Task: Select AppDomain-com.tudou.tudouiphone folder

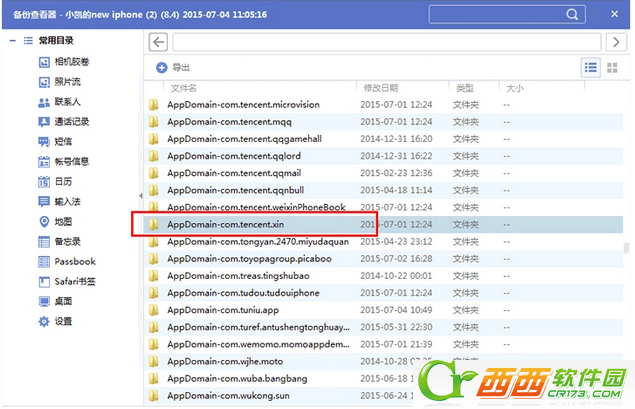Action: pos(383,293)
